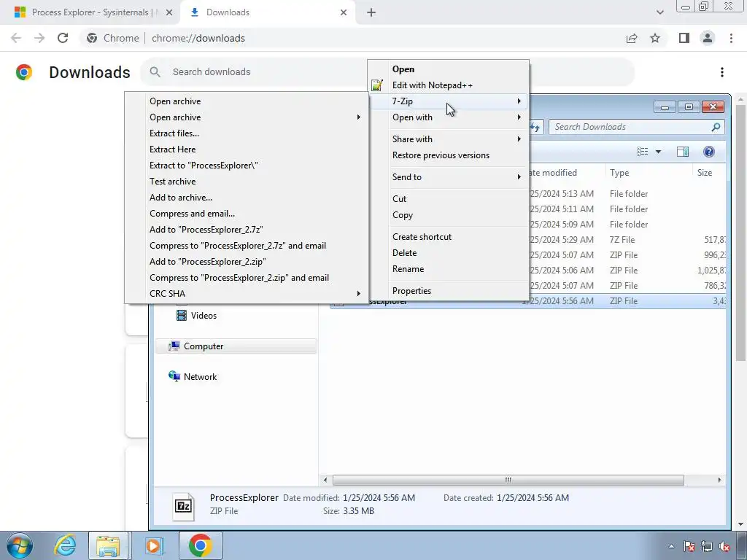Click the Explorer help question mark icon
747x560 pixels.
(x=709, y=152)
